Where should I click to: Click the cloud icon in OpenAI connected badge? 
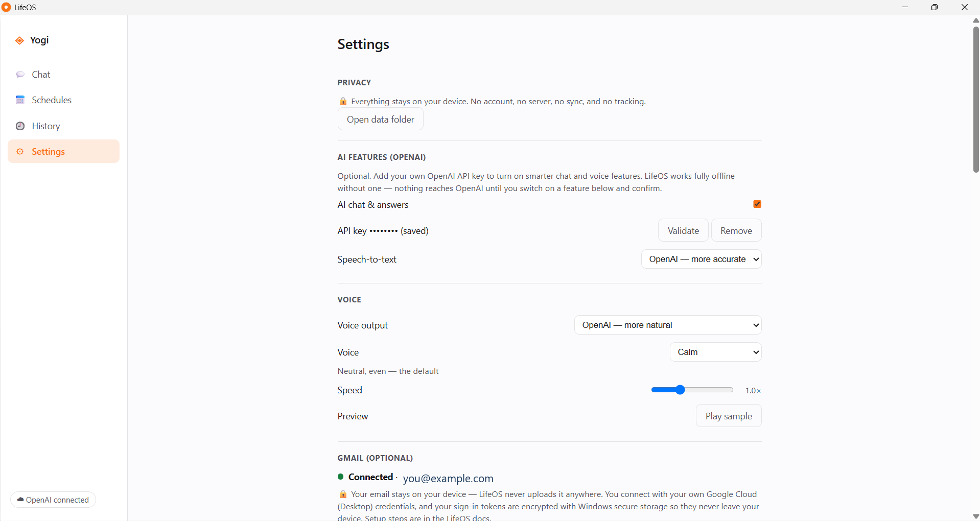pos(20,500)
